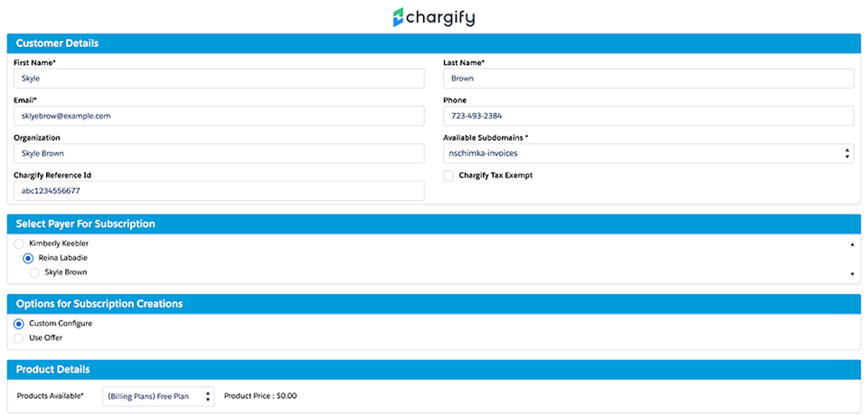Open the Products Available dropdown
Viewport: 868px width, 419px height.
coord(158,396)
